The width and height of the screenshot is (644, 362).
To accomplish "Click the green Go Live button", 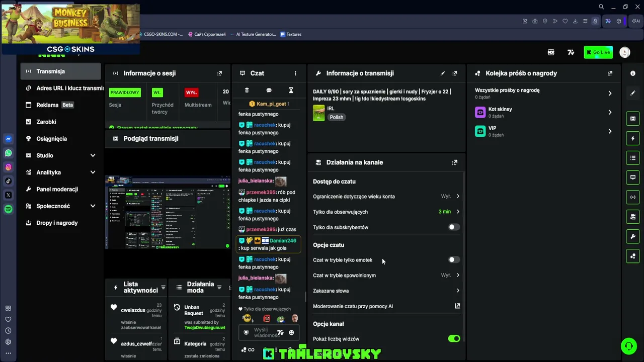I will pos(598,52).
